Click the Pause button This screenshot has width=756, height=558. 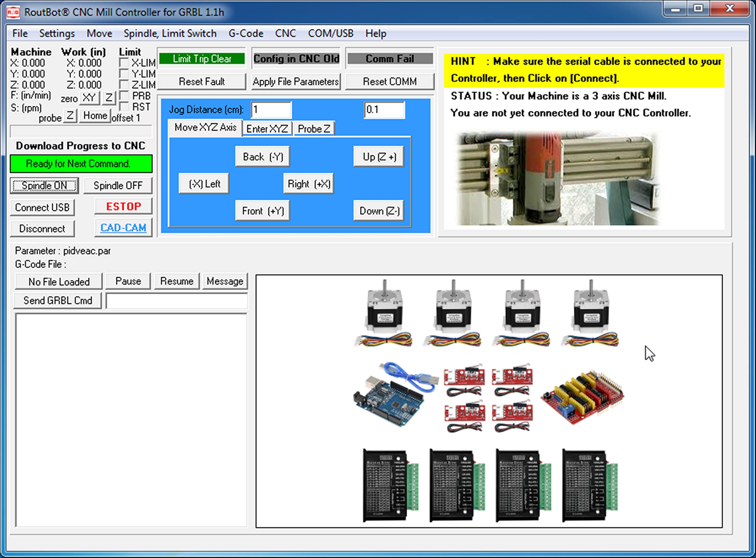point(128,281)
